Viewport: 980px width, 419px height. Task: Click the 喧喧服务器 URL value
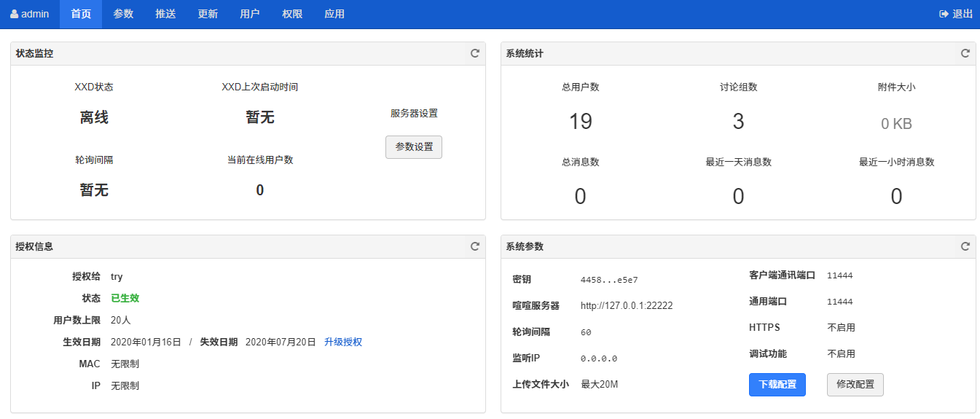[626, 306]
